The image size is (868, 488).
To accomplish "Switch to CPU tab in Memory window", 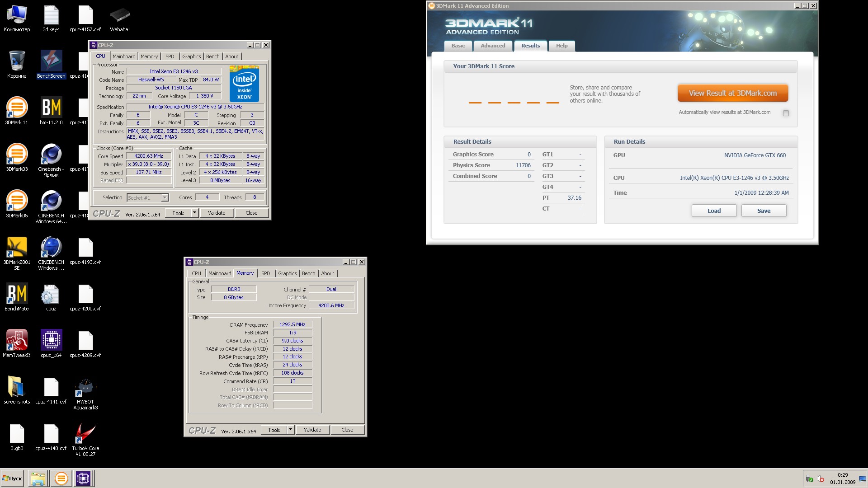I will click(x=196, y=273).
